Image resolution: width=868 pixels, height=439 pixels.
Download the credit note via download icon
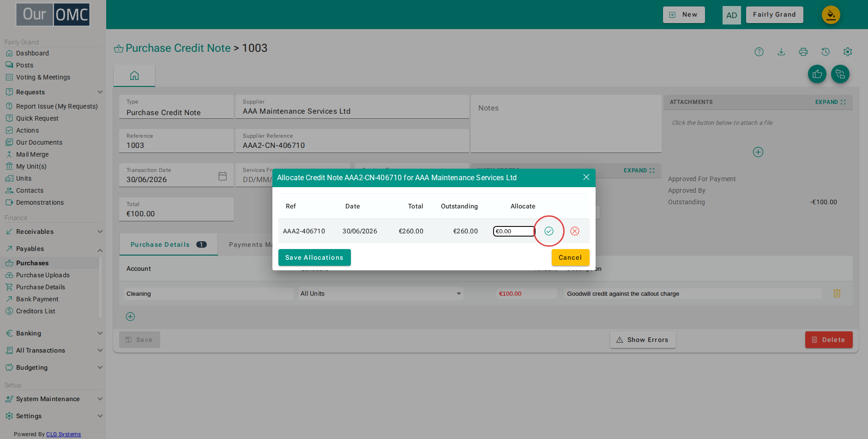pyautogui.click(x=781, y=52)
